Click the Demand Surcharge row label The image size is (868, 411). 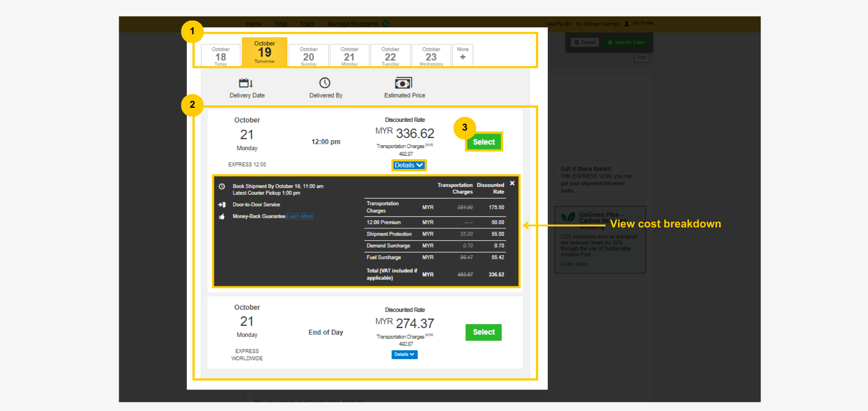(388, 246)
